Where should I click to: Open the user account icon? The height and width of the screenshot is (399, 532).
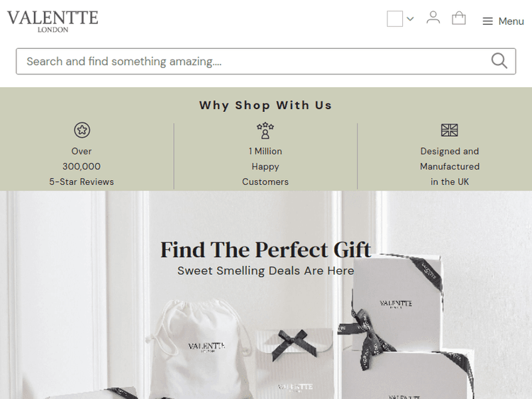pos(433,18)
